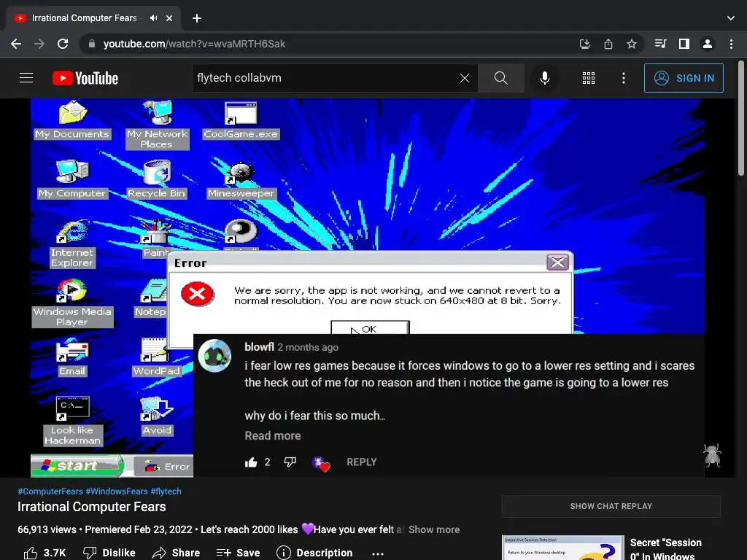Click the #ComputerFears hashtag
Viewport: 747px width, 560px height.
coord(50,491)
